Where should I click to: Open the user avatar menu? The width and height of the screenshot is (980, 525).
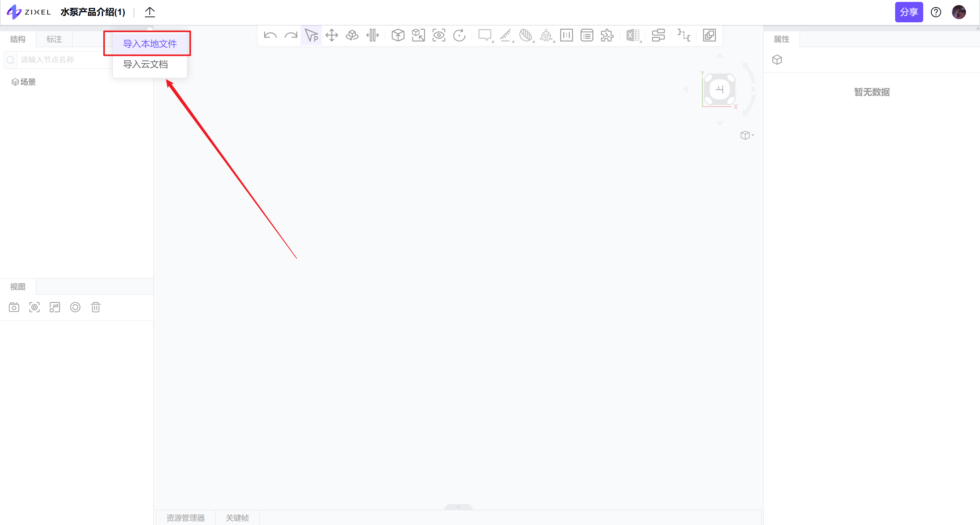pos(959,12)
